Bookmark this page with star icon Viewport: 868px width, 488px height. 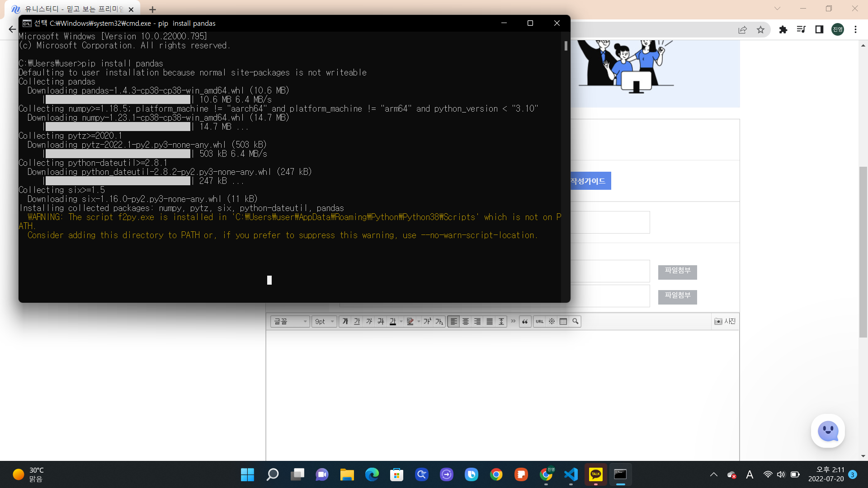tap(760, 30)
